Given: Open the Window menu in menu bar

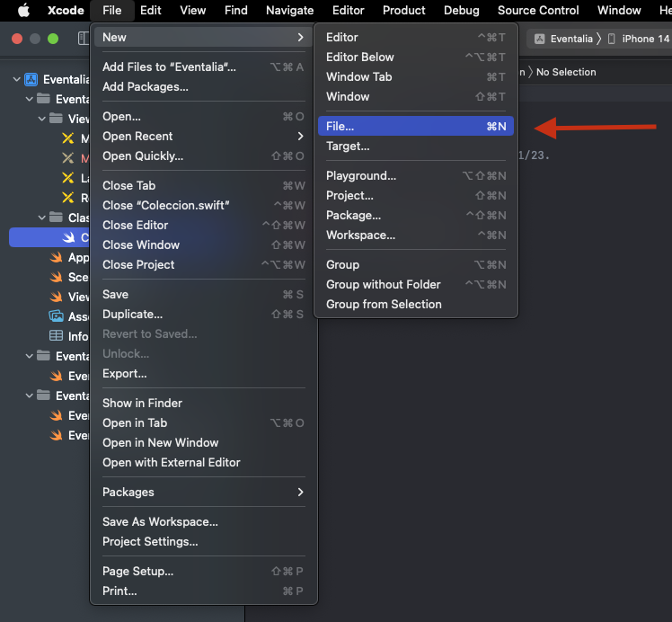Looking at the screenshot, I should click(619, 10).
